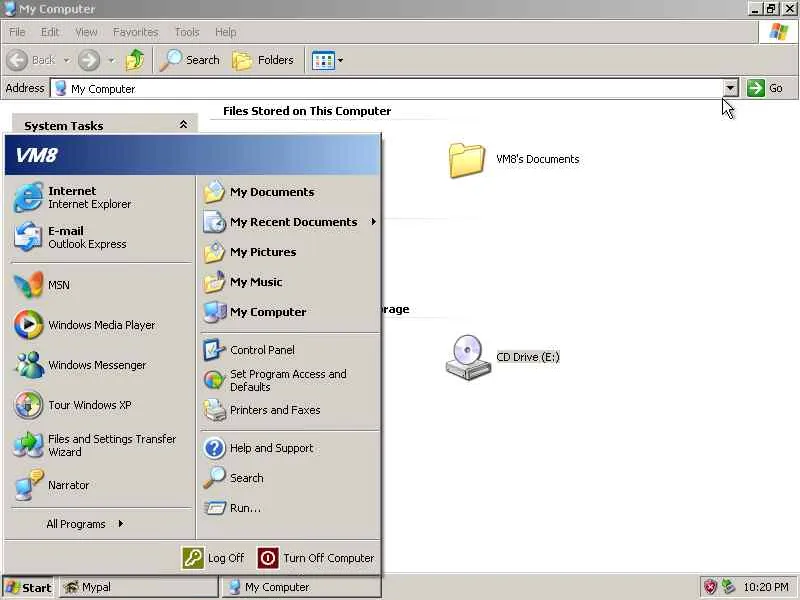Toggle the Folders pane button
The image size is (800, 600).
pyautogui.click(x=263, y=60)
